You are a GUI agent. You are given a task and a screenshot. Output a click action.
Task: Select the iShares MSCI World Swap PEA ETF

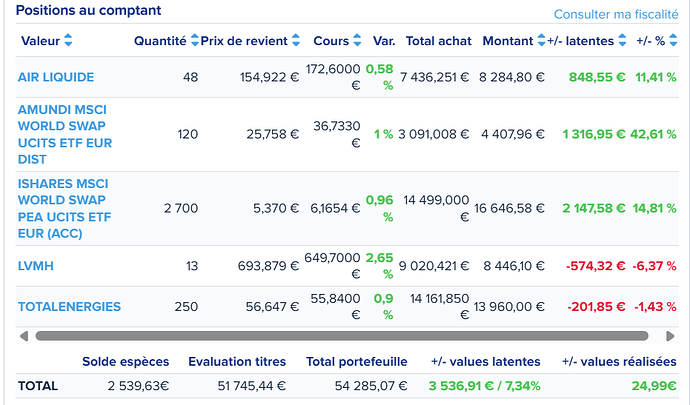(x=66, y=208)
